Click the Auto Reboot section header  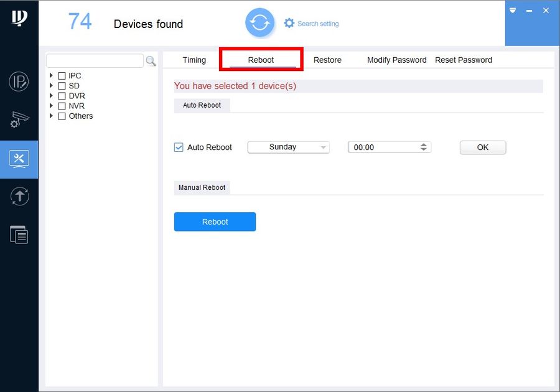(202, 105)
